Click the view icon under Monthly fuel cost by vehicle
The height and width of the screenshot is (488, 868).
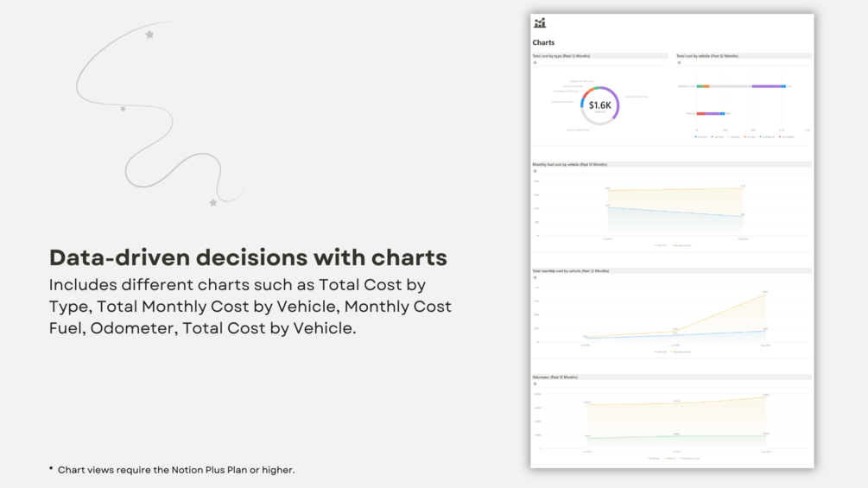535,171
